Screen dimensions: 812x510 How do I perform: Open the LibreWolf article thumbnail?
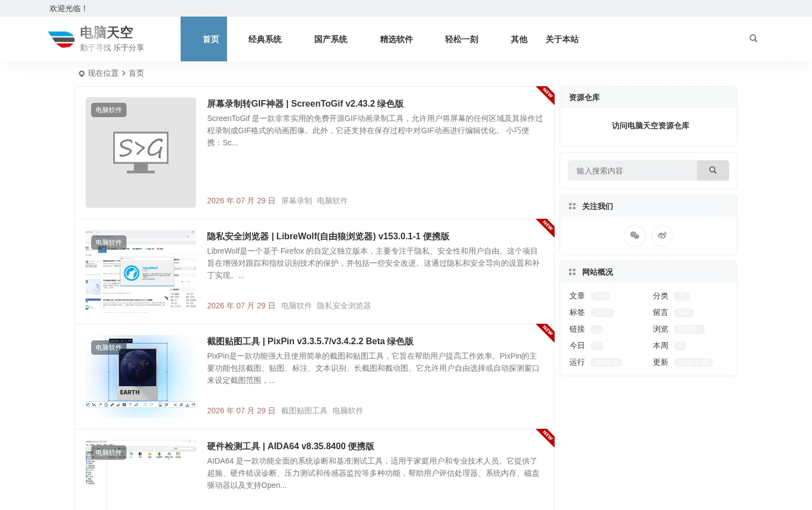(x=141, y=271)
